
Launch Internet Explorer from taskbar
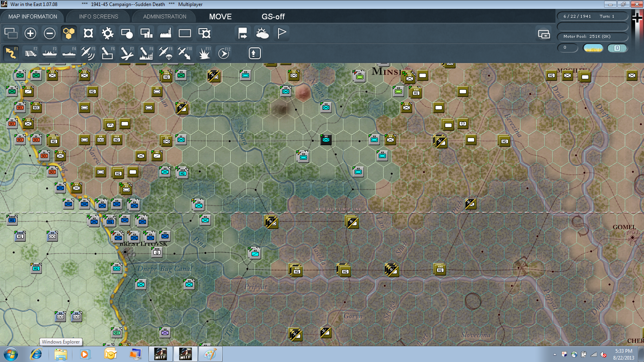click(36, 354)
